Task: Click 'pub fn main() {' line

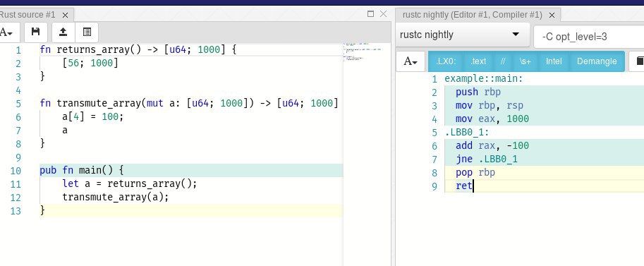Action: coord(82,170)
